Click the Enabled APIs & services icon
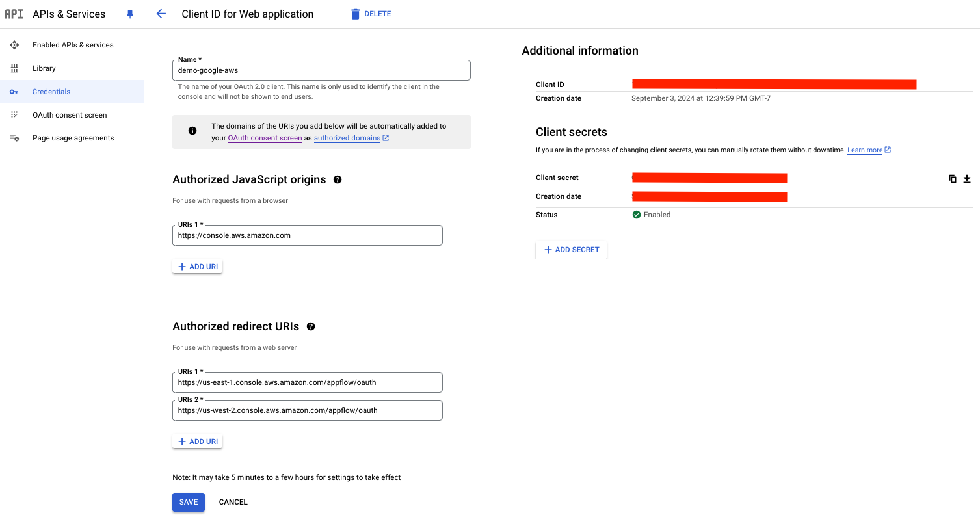980x515 pixels. pos(14,45)
